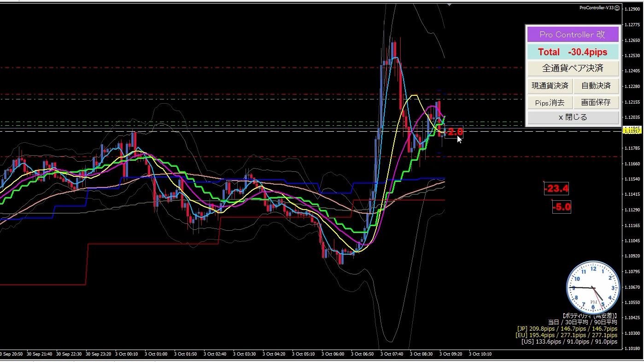Viewport: 644px width, 362px height.
Task: Select the -2.0 pips position label
Action: pos(454,132)
